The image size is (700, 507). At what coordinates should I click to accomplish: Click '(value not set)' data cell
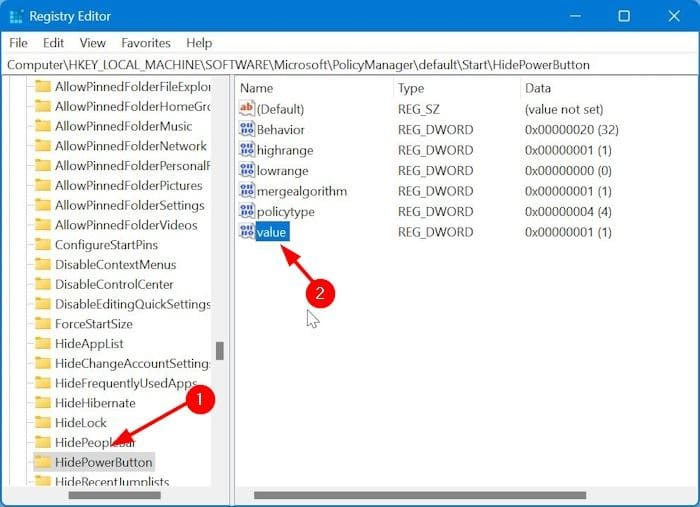[564, 109]
